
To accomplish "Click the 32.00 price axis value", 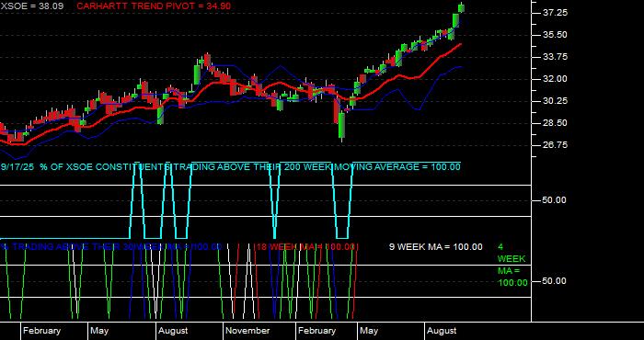I will point(555,79).
